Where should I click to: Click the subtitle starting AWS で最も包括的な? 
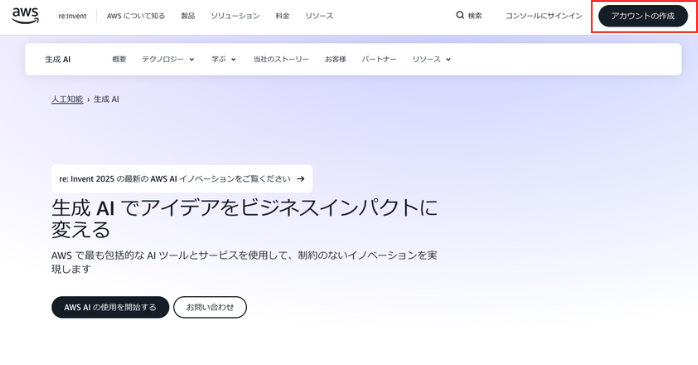(244, 262)
